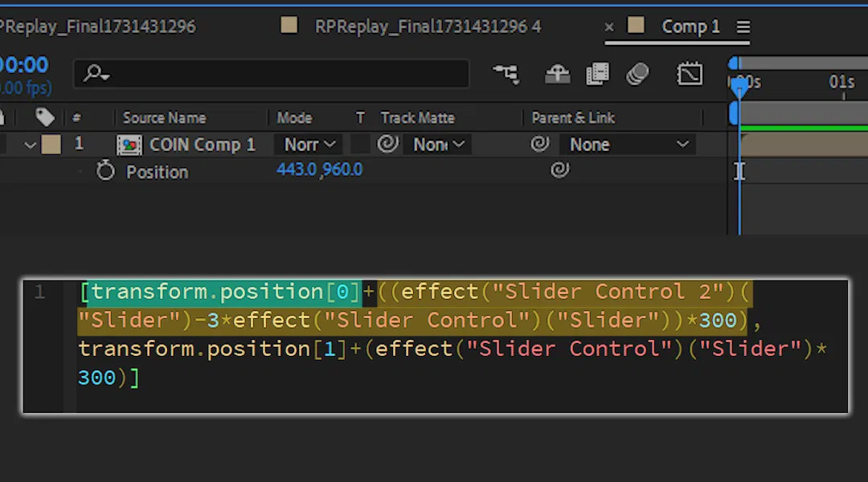Click the Source Name column header

tap(164, 118)
